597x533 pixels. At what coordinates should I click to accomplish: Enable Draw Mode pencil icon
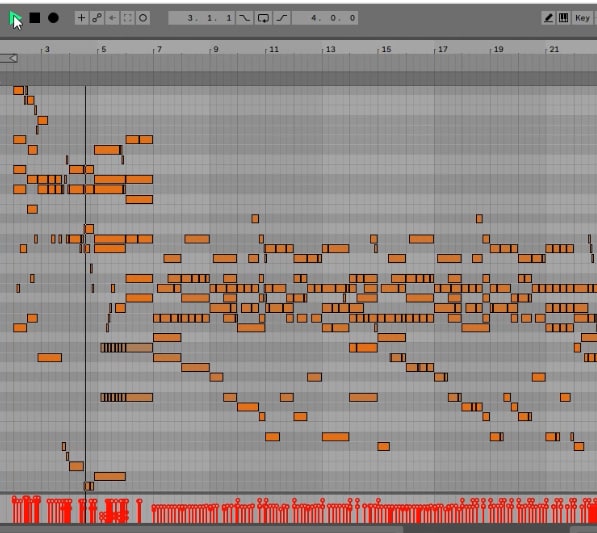(x=548, y=18)
